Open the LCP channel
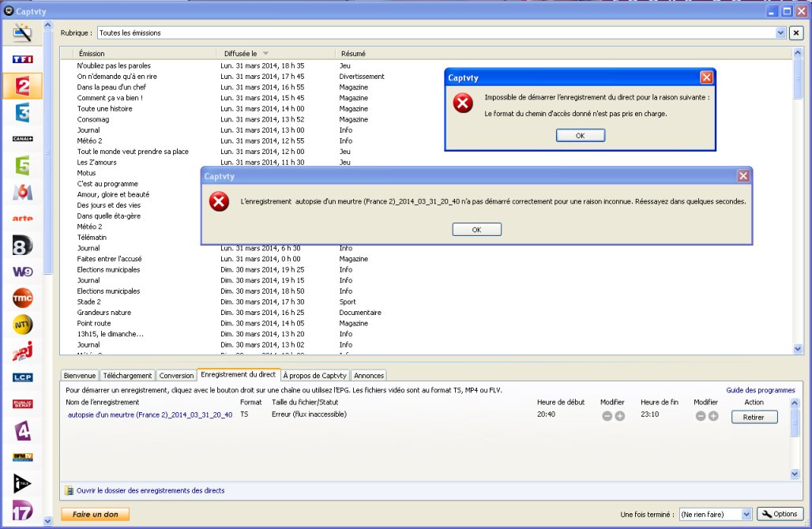The image size is (812, 529). (x=22, y=377)
